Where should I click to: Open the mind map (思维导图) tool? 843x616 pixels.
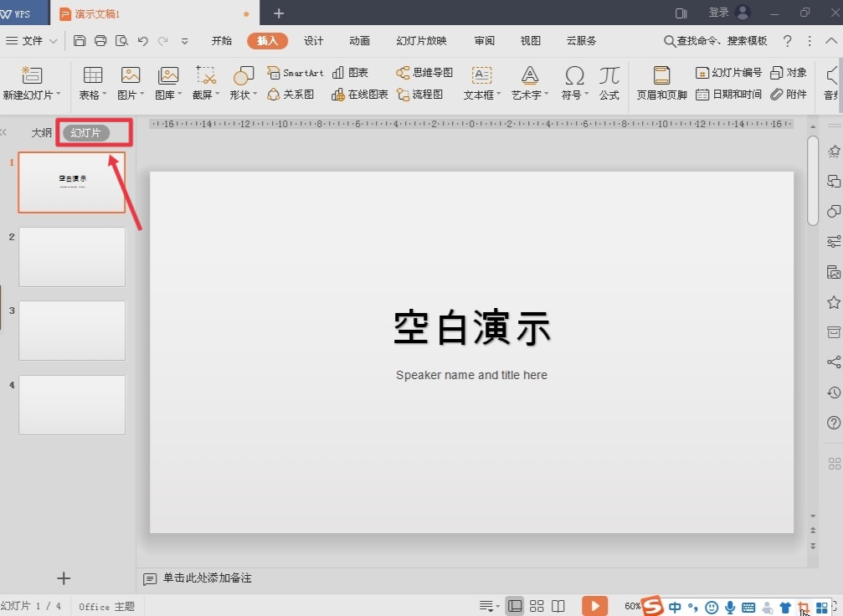[424, 73]
